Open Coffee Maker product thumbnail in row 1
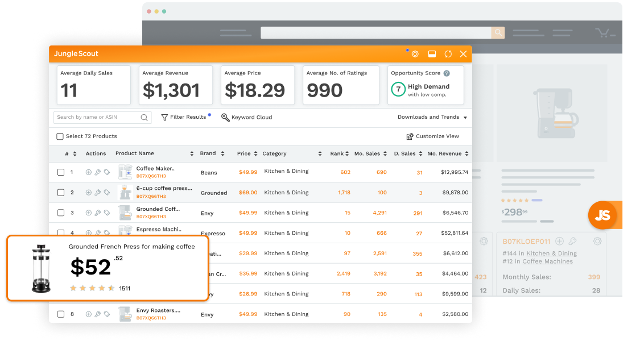This screenshot has width=644, height=341. click(x=125, y=172)
